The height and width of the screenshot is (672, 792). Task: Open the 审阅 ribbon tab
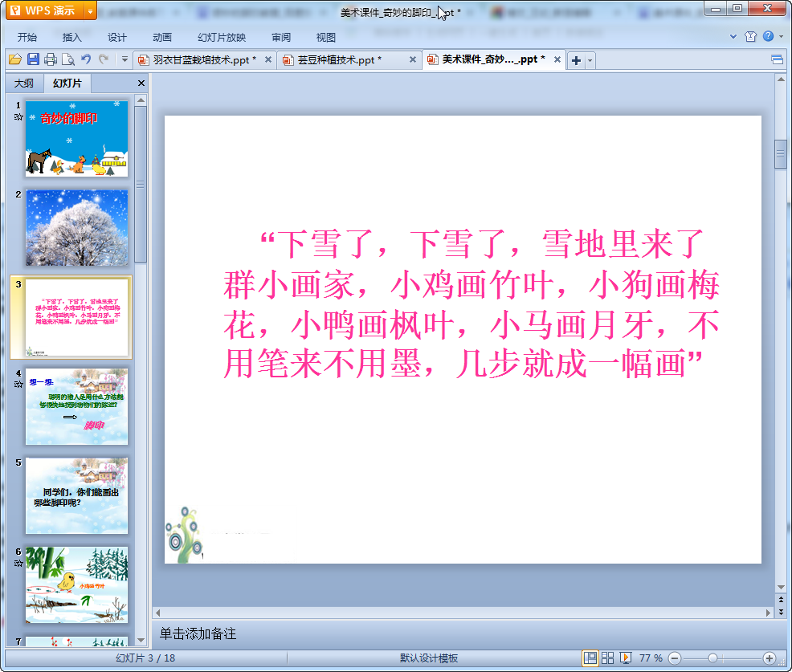(281, 37)
